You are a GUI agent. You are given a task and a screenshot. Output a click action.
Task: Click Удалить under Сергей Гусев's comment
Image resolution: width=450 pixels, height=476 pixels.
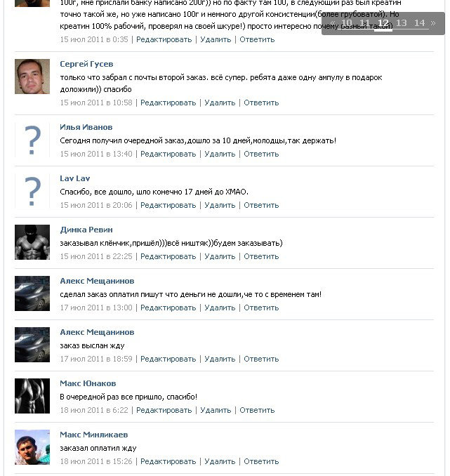click(220, 103)
